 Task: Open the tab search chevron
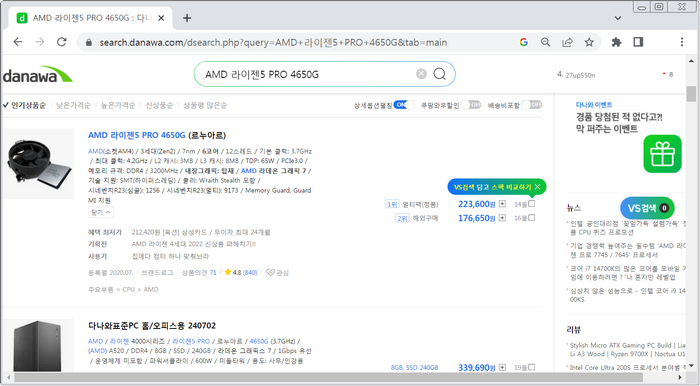[x=618, y=18]
